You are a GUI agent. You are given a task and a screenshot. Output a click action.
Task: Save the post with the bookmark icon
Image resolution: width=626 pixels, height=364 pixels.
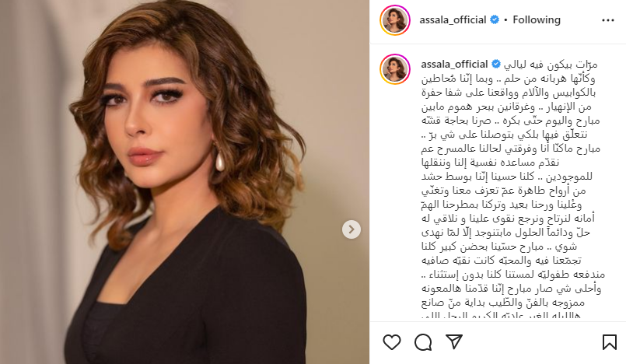(609, 342)
